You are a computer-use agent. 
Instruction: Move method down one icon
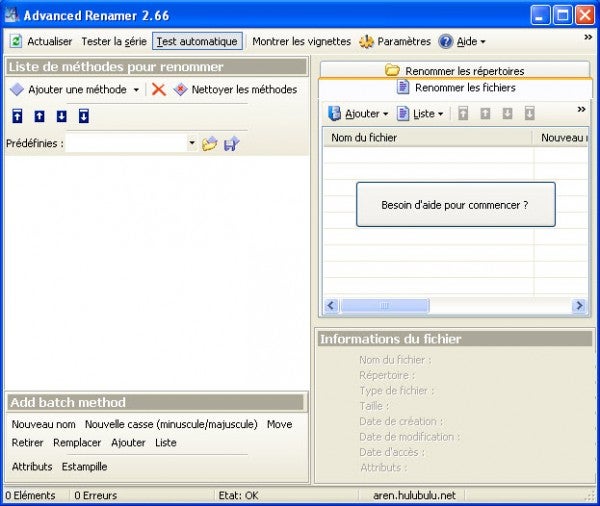pos(62,116)
